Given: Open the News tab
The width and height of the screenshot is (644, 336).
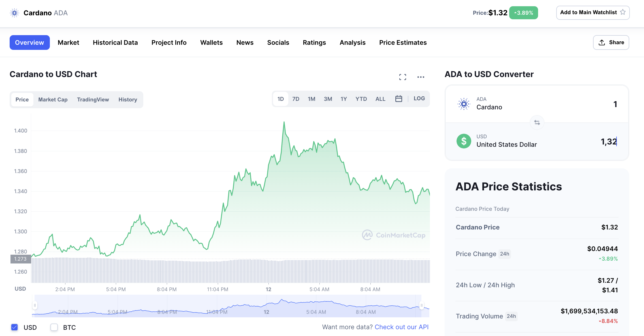Looking at the screenshot, I should click(x=245, y=42).
